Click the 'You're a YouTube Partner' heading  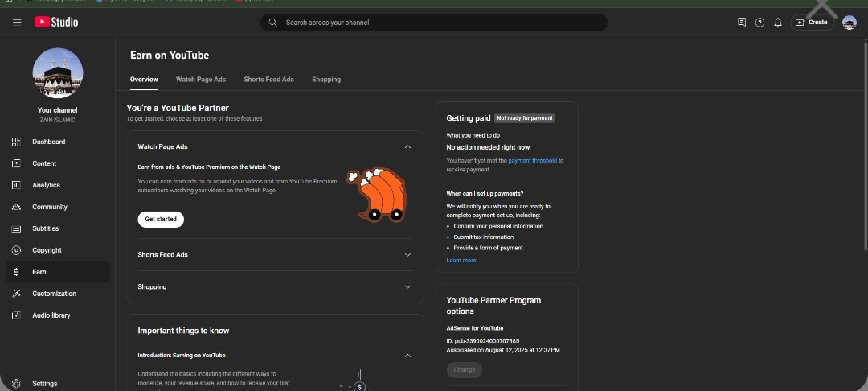coord(178,108)
